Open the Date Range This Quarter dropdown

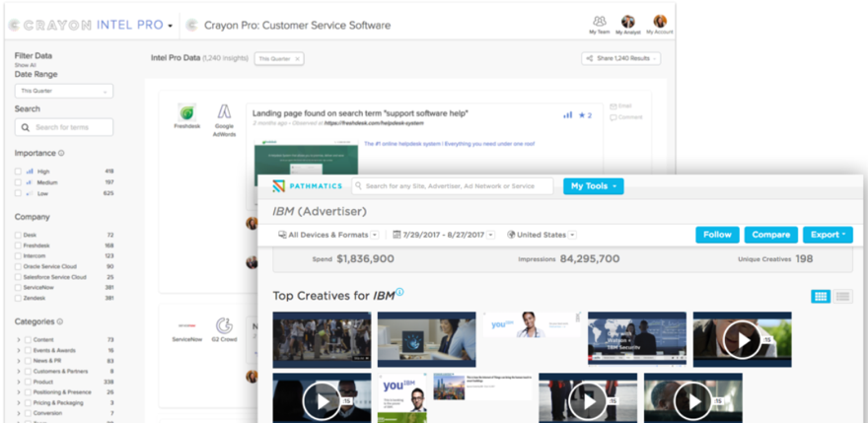(64, 91)
